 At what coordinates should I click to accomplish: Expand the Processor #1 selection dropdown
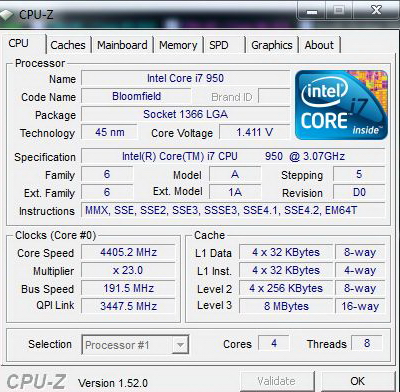tap(135, 345)
